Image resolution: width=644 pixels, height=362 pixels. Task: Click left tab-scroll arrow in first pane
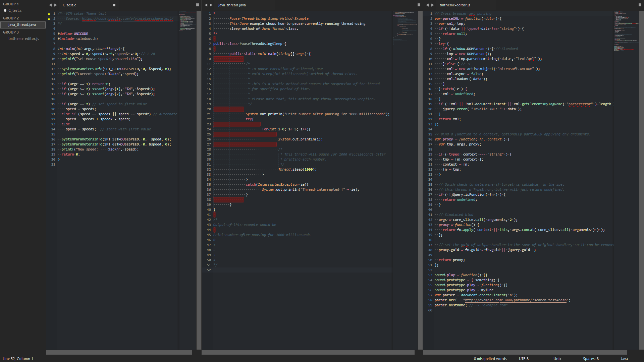[x=50, y=5]
